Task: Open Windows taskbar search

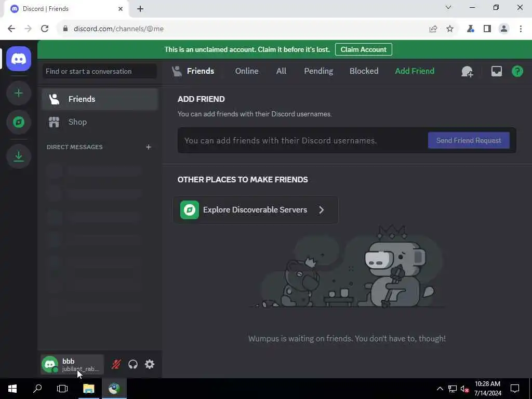Action: tap(37, 389)
